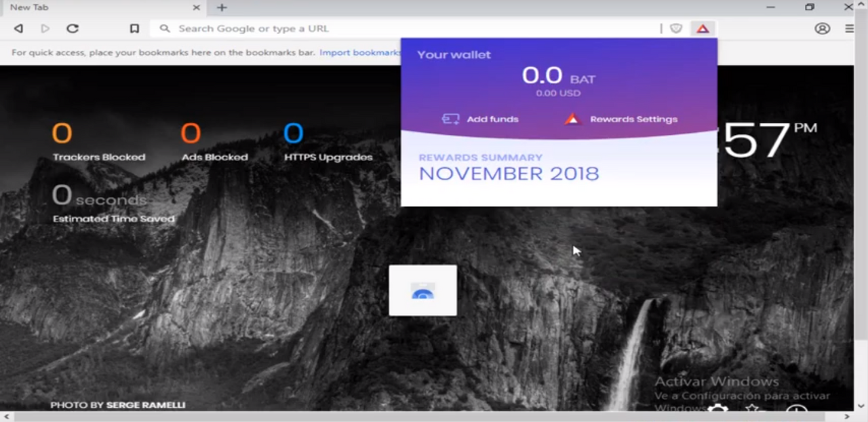Viewport: 868px width, 422px height.
Task: Click NOVEMBER 2018 rewards summary text
Action: click(x=509, y=173)
